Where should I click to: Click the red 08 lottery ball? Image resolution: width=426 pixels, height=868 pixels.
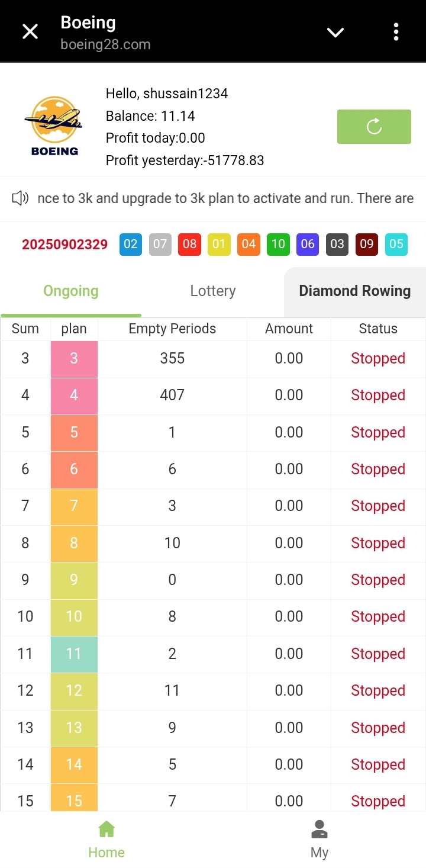click(x=189, y=244)
